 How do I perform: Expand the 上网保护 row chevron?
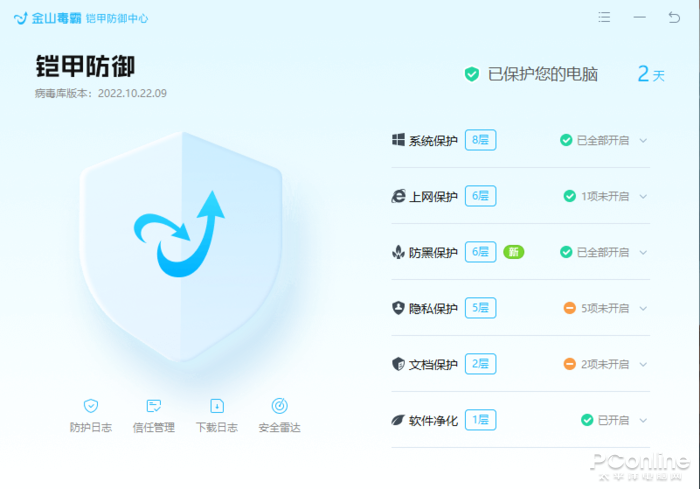click(643, 196)
